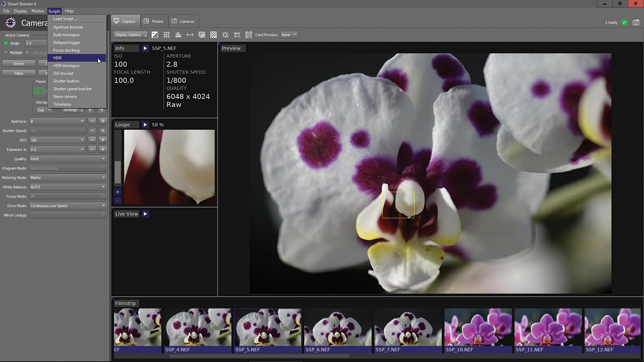This screenshot has width=644, height=362.
Task: Switch to the Photos tab
Action: coord(153,21)
